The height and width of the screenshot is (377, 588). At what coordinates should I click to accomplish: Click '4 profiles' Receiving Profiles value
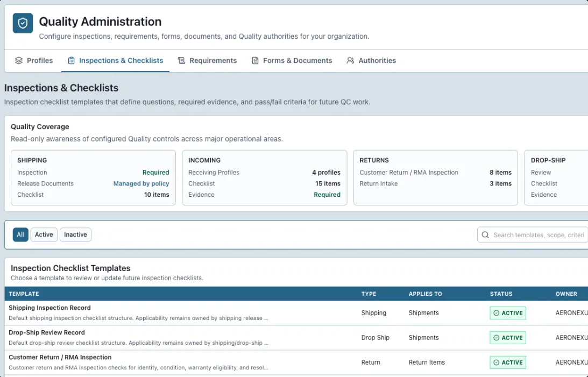326,173
